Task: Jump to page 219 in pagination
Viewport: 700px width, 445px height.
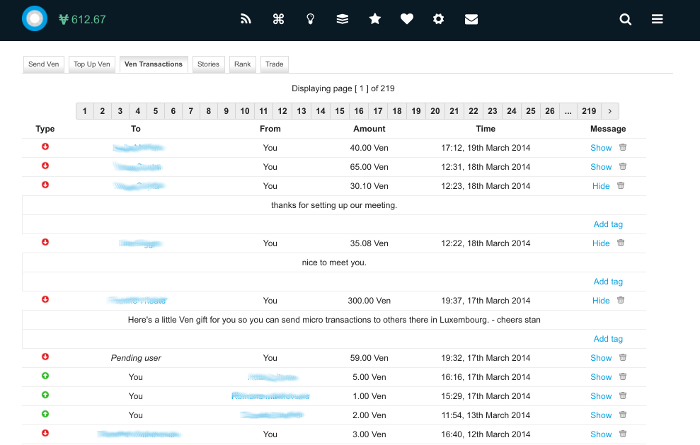Action: [589, 111]
